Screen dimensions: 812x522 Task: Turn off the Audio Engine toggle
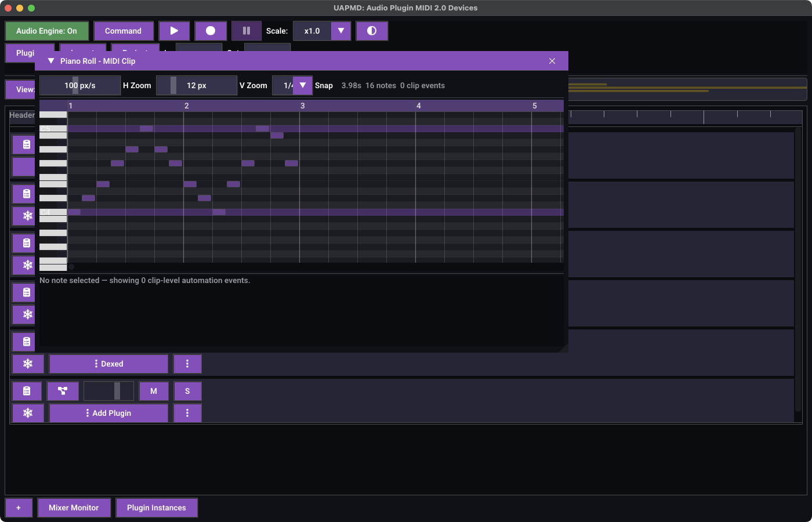pyautogui.click(x=46, y=31)
